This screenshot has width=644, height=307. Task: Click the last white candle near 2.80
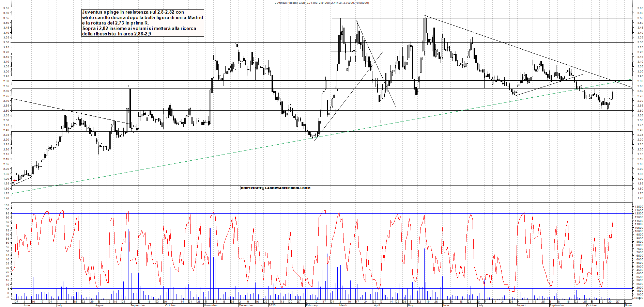pos(613,95)
